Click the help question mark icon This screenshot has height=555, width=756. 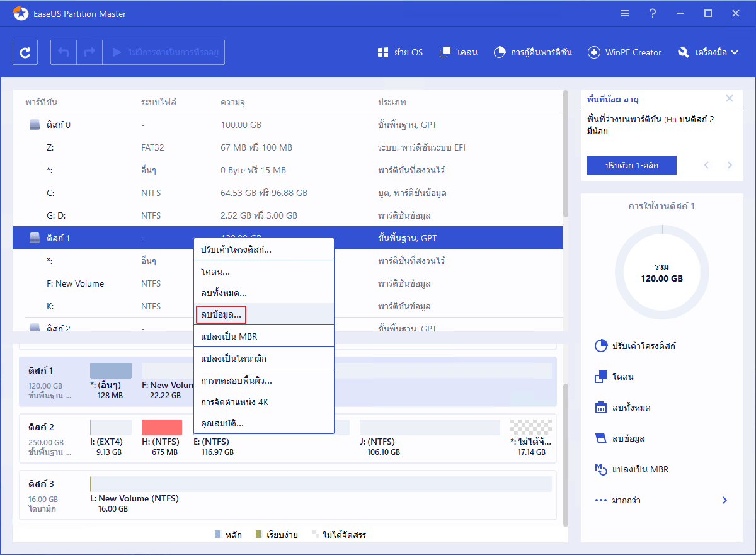click(x=652, y=13)
